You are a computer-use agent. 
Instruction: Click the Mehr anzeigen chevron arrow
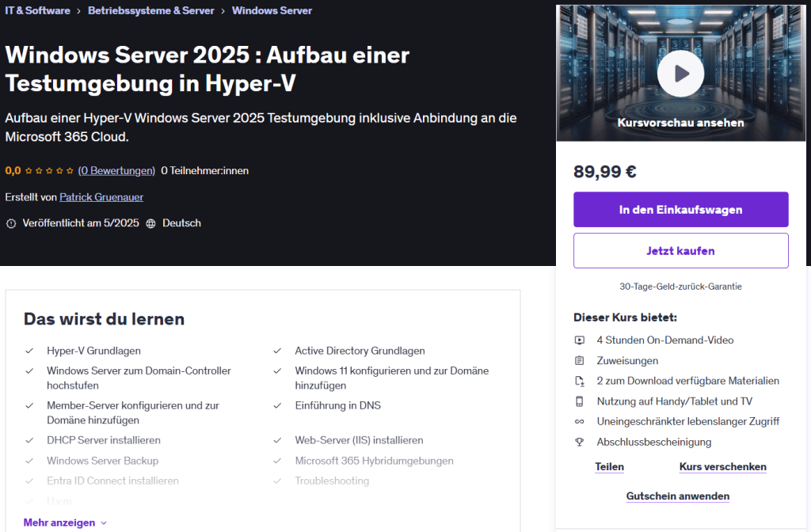click(104, 523)
